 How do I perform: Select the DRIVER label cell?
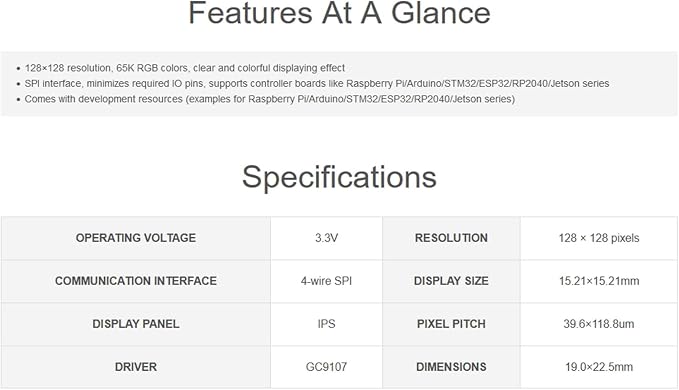(136, 367)
